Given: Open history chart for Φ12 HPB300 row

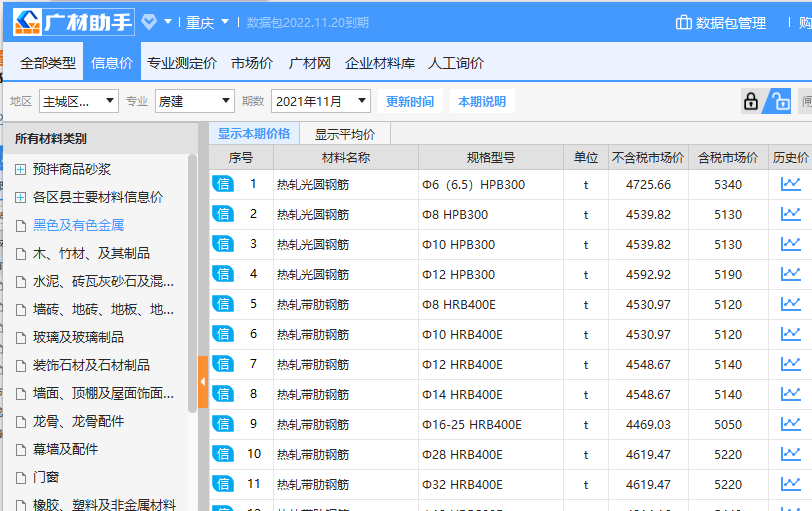Looking at the screenshot, I should tap(790, 274).
